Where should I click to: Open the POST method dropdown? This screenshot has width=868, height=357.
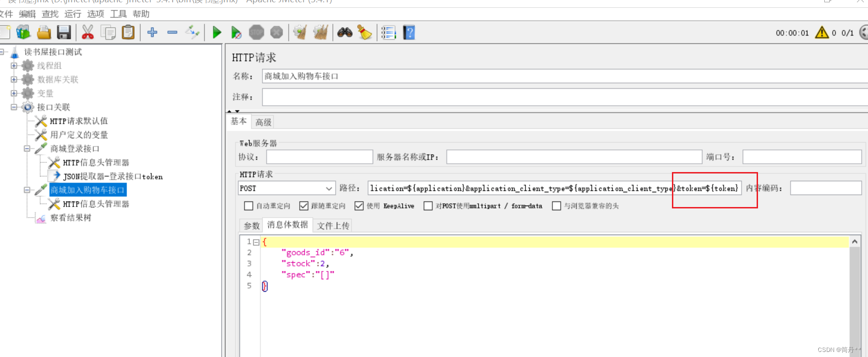coord(286,188)
